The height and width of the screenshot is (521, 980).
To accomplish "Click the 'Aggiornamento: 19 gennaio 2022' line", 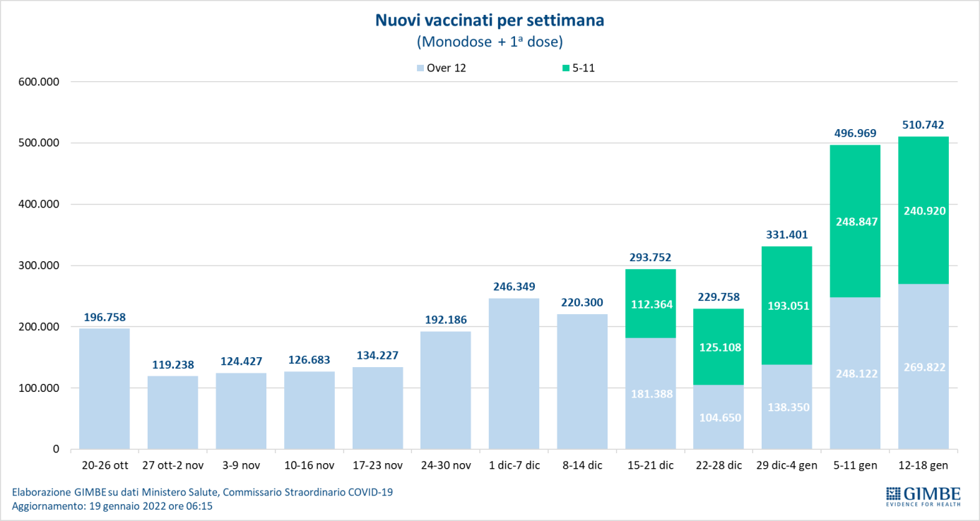I will [x=112, y=506].
